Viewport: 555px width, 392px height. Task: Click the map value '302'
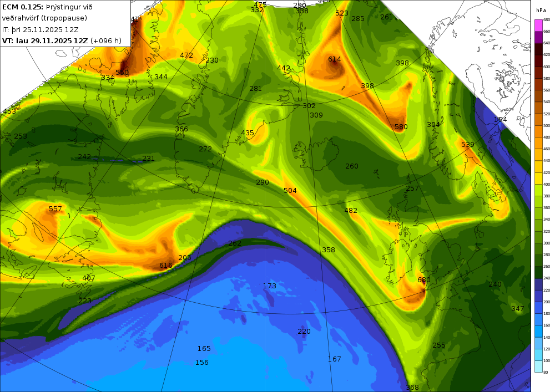pos(309,106)
